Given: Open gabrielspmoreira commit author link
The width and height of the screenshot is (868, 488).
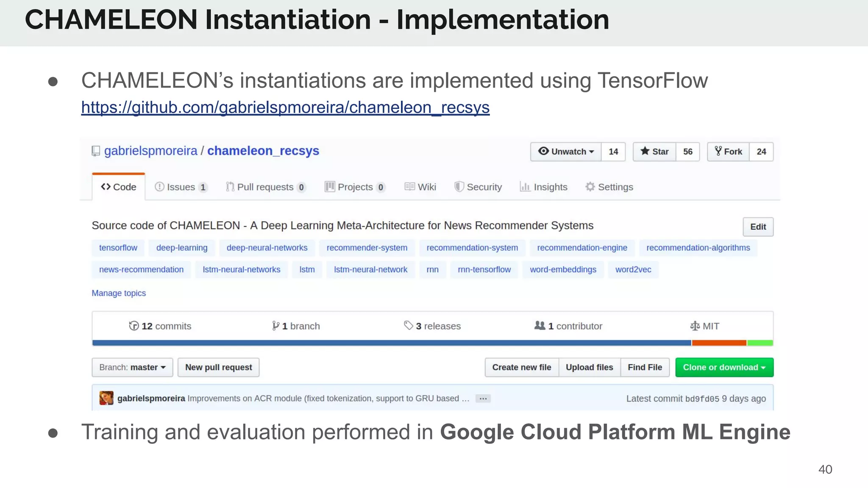Looking at the screenshot, I should 151,398.
